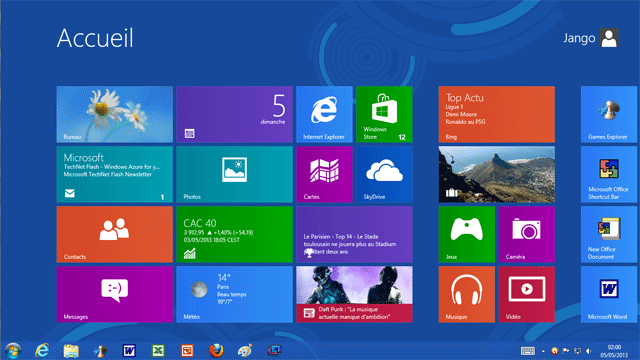Launch the Games Explorer tile
Viewport: 640px width, 360px height.
tap(609, 114)
